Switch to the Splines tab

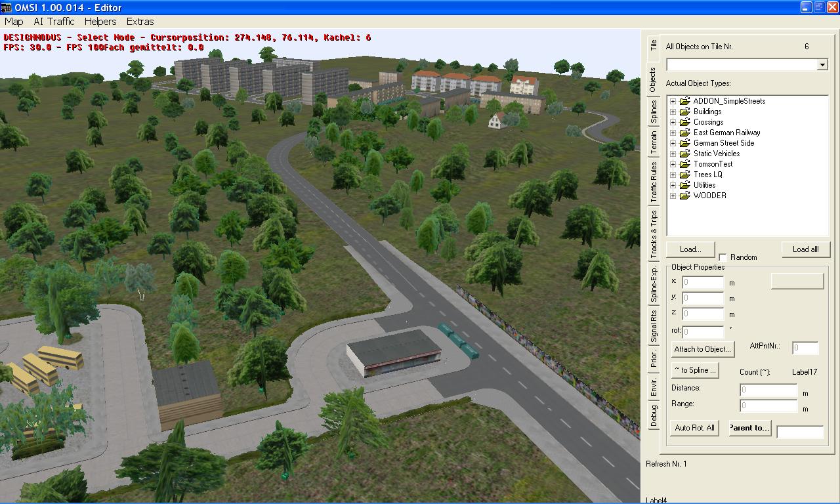(653, 112)
